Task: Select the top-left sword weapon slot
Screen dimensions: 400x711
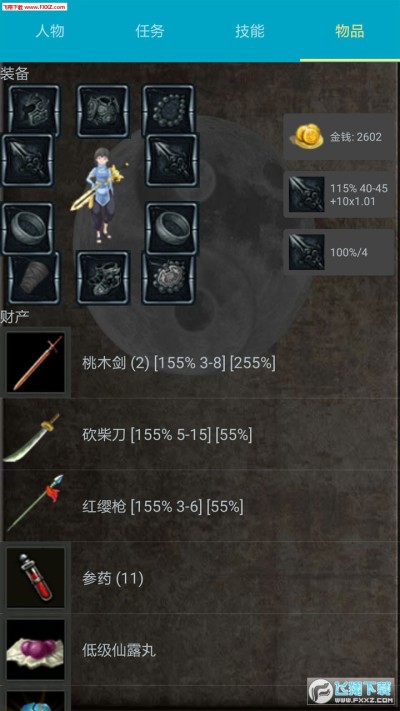Action: click(27, 160)
